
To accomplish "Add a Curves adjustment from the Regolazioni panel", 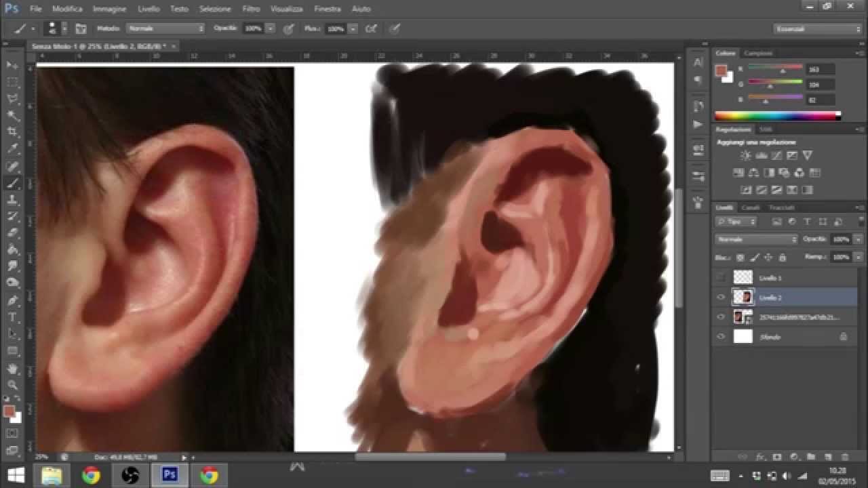I will point(775,155).
